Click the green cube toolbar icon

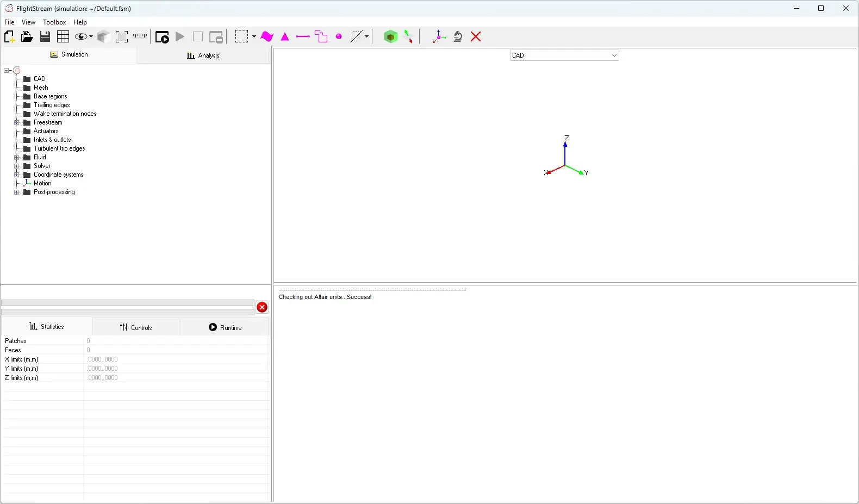point(390,36)
